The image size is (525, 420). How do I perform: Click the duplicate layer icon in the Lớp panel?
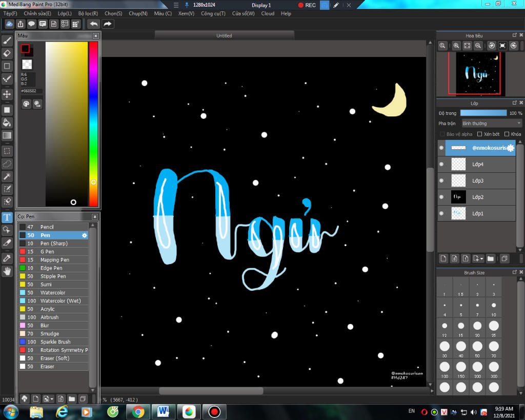(504, 258)
